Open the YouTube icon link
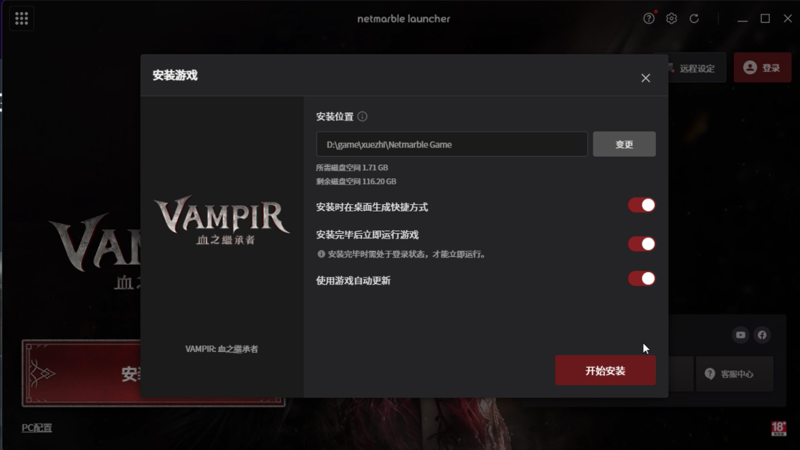 (x=740, y=335)
